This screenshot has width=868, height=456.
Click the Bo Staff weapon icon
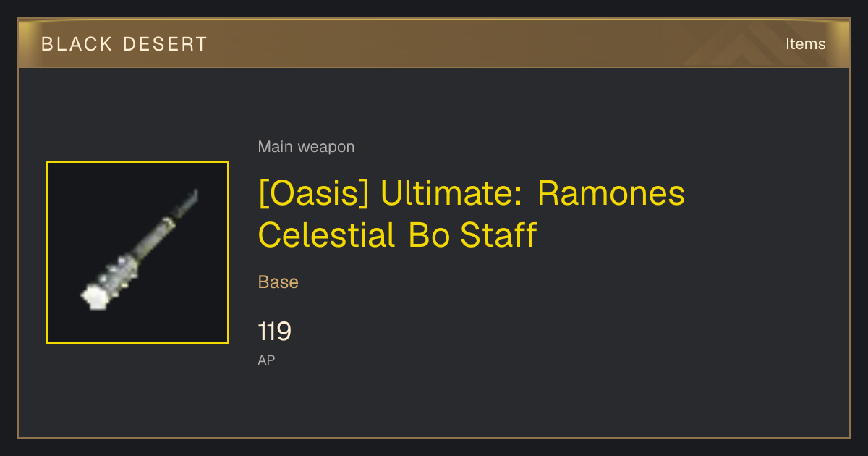(137, 253)
